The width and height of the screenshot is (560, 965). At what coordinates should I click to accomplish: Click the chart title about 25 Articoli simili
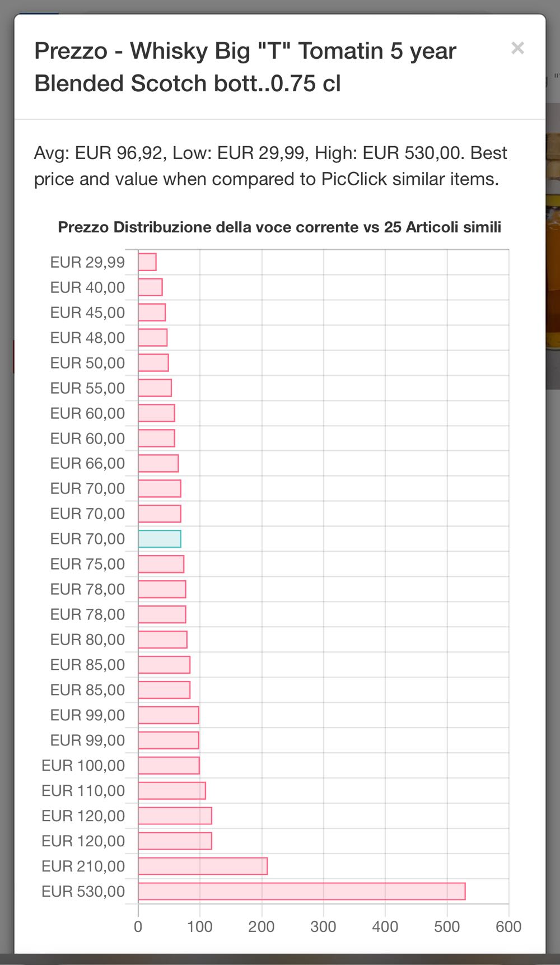279,227
